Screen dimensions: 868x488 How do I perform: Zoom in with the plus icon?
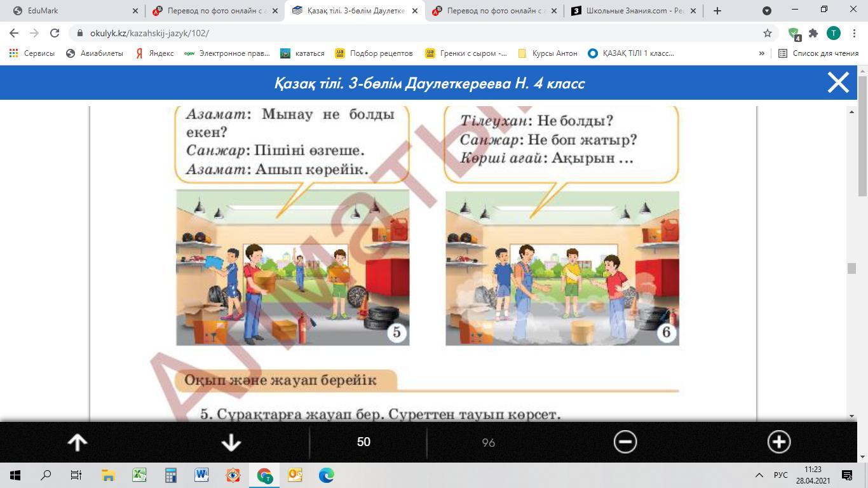tap(779, 442)
